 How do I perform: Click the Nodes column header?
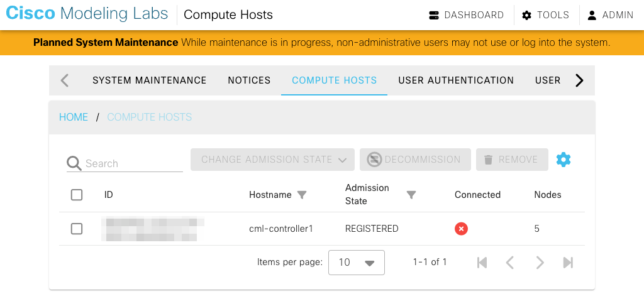548,195
